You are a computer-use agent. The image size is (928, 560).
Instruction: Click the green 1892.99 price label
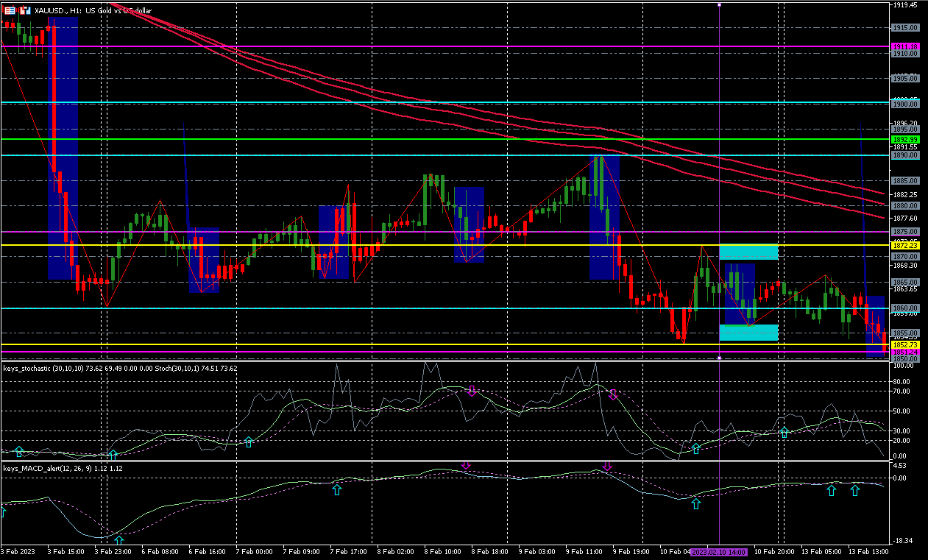click(904, 139)
